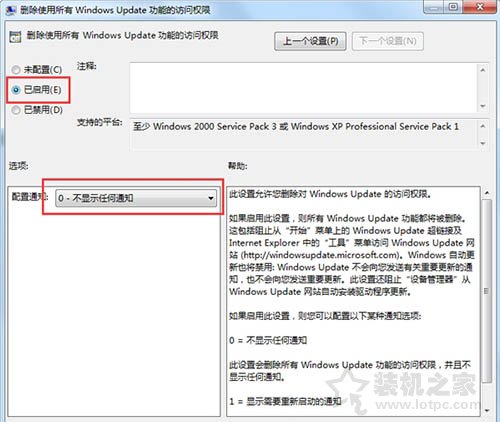Image resolution: width=500 pixels, height=422 pixels.
Task: Select the 已启用(E) radio button
Action: (x=16, y=90)
